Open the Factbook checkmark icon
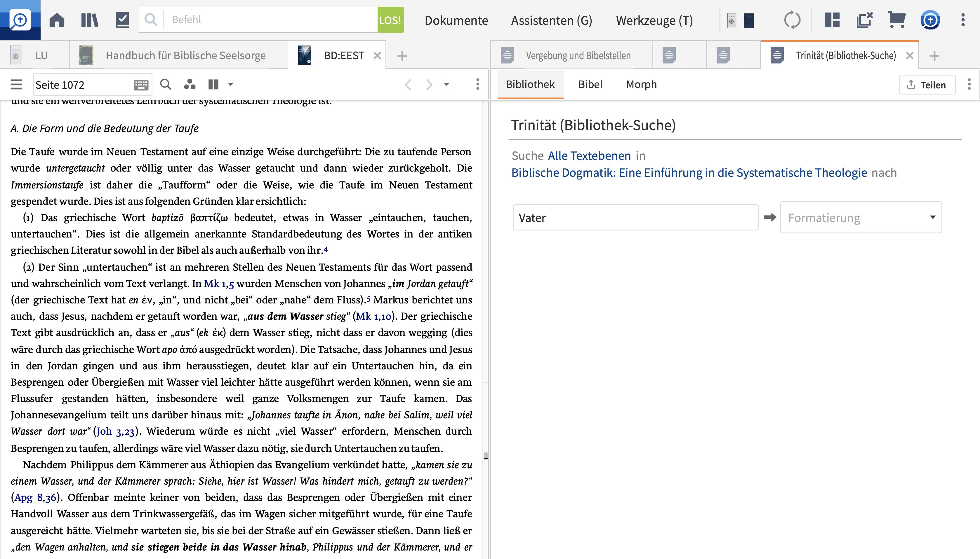Image resolution: width=980 pixels, height=559 pixels. 122,20
